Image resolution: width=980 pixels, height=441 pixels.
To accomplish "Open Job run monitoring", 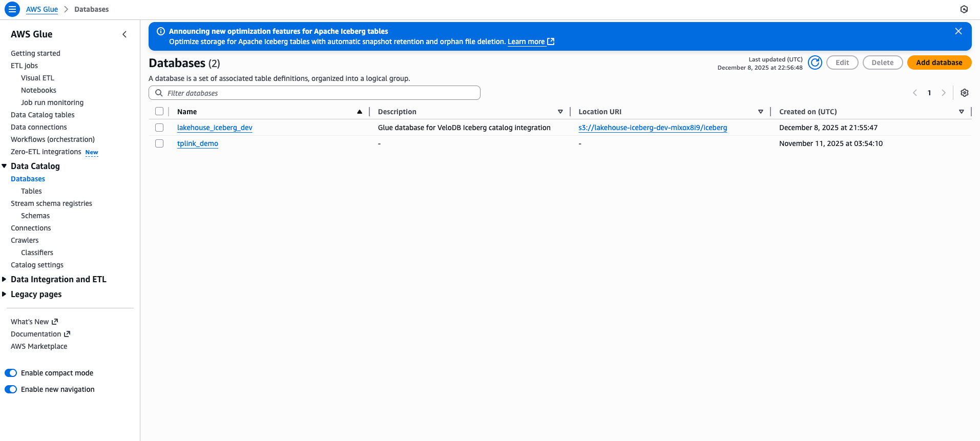I will pyautogui.click(x=52, y=102).
